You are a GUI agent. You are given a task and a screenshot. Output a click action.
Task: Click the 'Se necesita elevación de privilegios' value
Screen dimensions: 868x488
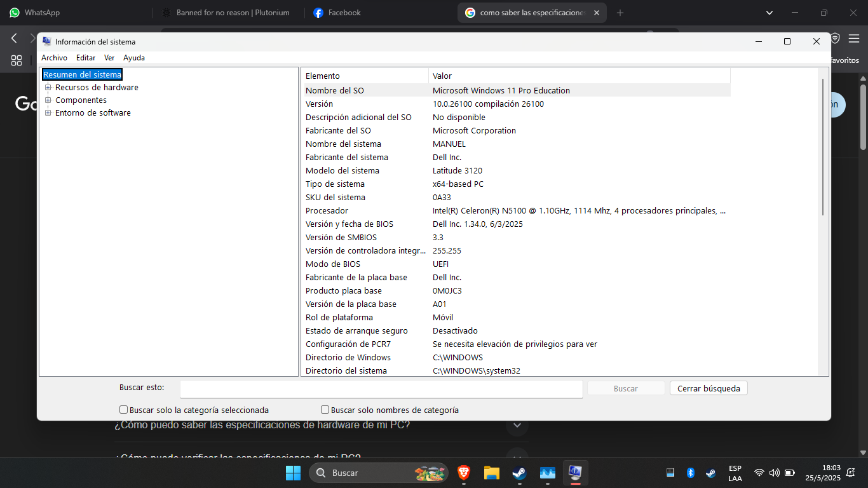(x=515, y=344)
